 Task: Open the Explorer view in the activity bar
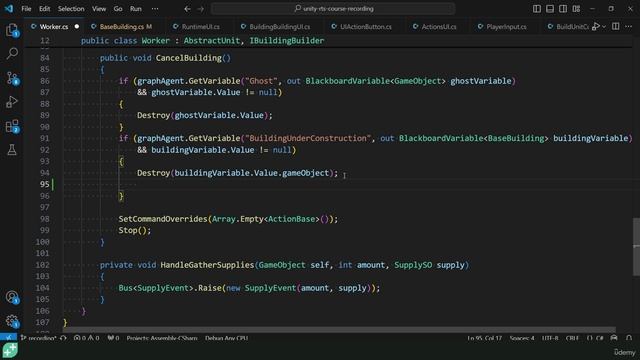pyautogui.click(x=12, y=30)
